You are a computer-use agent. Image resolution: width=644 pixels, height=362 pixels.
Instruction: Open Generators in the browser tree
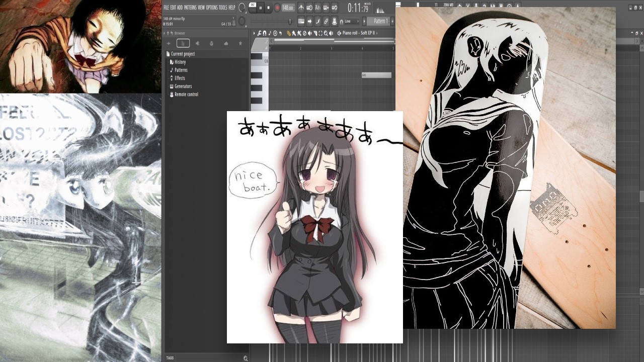coord(183,86)
